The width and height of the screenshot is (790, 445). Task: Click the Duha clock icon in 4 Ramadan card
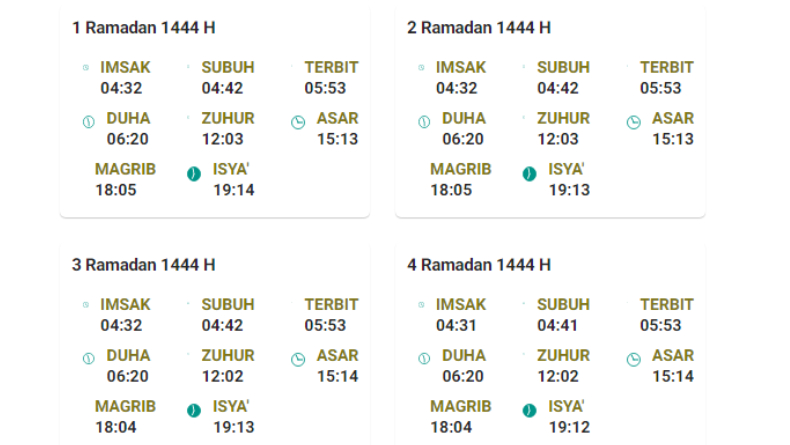click(424, 359)
